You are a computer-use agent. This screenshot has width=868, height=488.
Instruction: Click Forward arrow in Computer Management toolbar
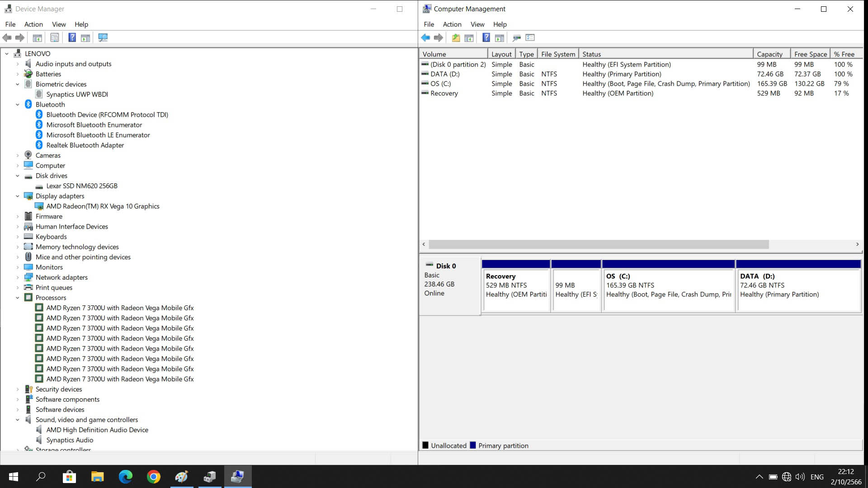[439, 38]
